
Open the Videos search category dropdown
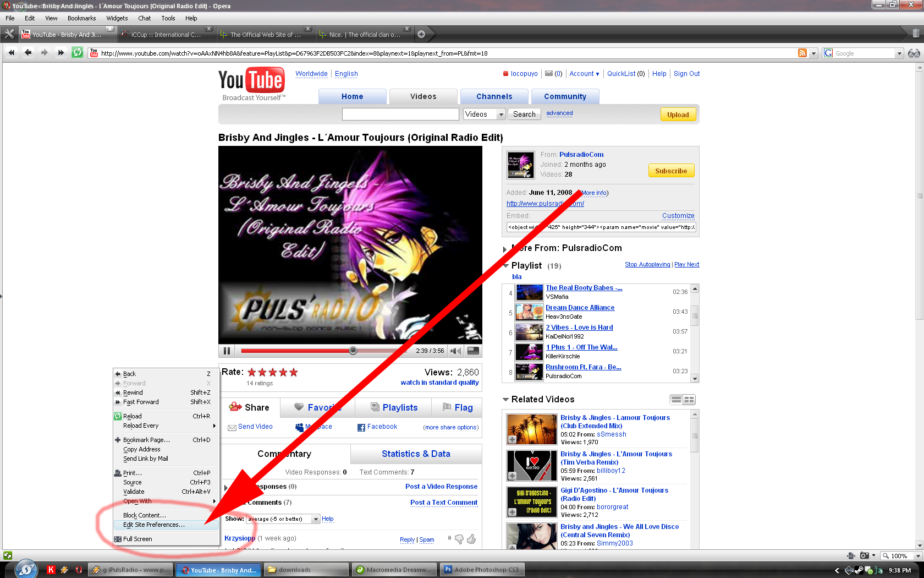click(484, 114)
